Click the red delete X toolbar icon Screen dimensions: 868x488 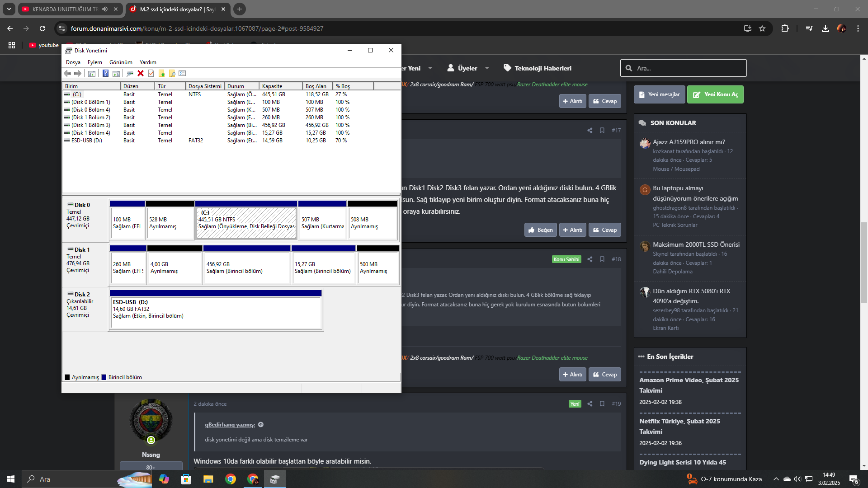[x=141, y=73]
